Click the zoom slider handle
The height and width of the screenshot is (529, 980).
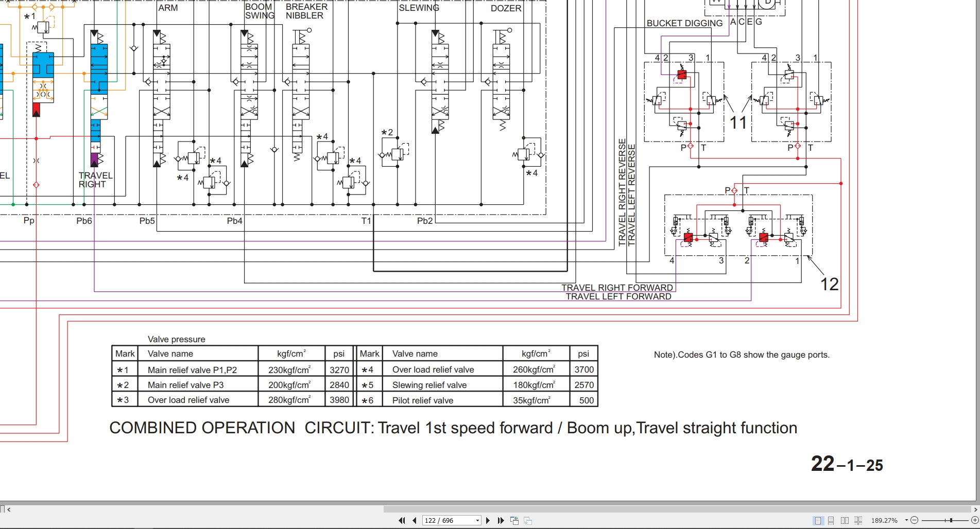[x=951, y=521]
